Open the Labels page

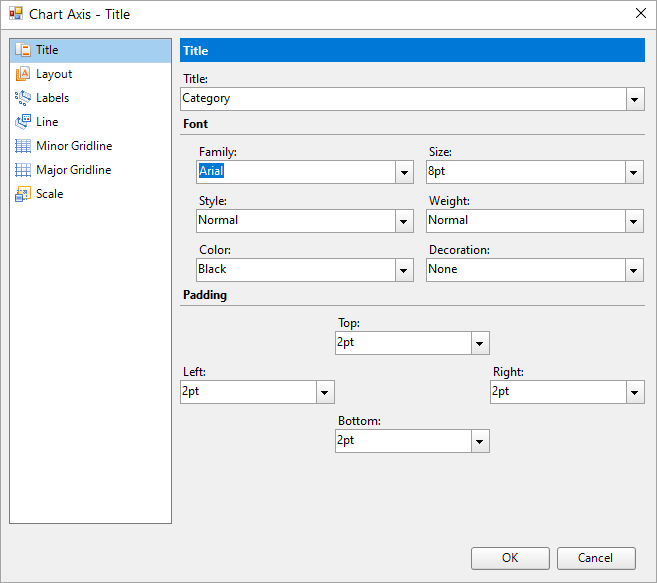pyautogui.click(x=91, y=98)
